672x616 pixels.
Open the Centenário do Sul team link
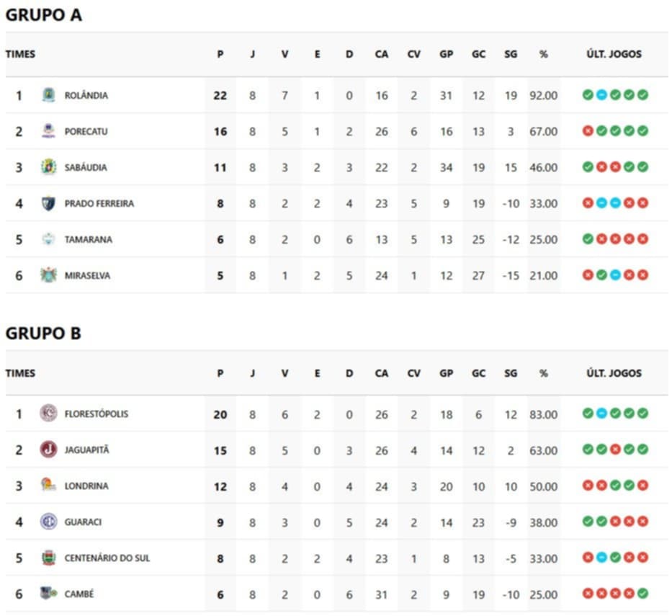(107, 558)
